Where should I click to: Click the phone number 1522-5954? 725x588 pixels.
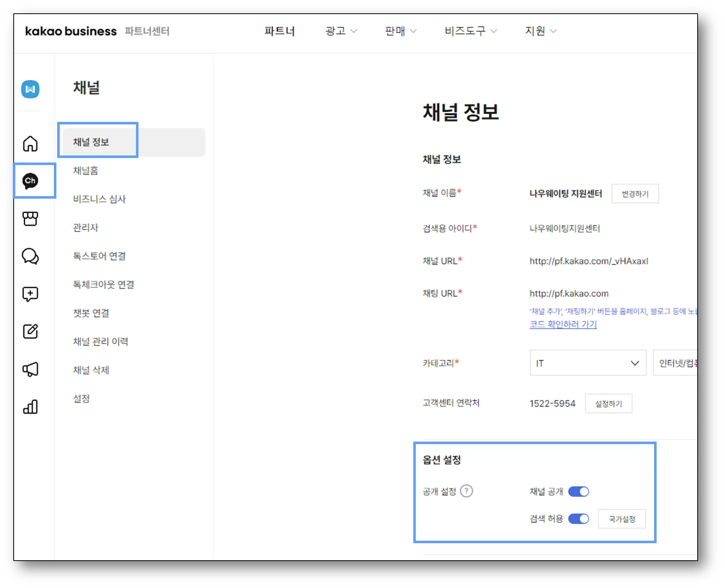[552, 403]
